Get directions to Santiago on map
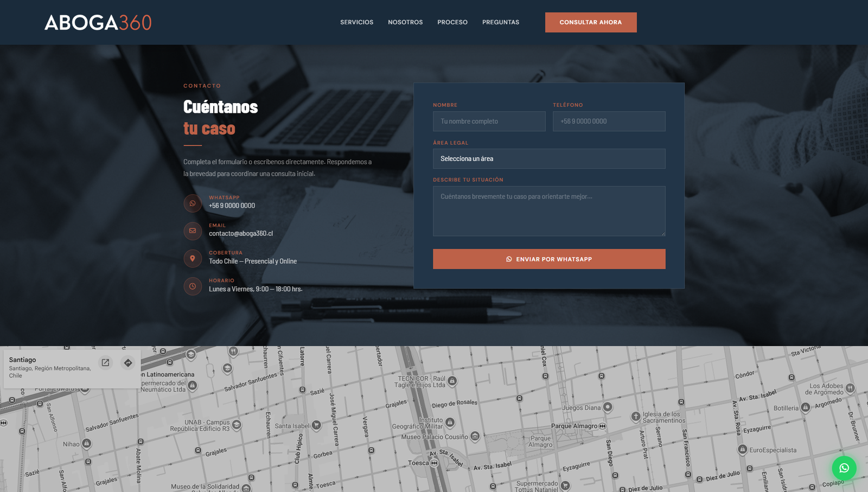 128,363
